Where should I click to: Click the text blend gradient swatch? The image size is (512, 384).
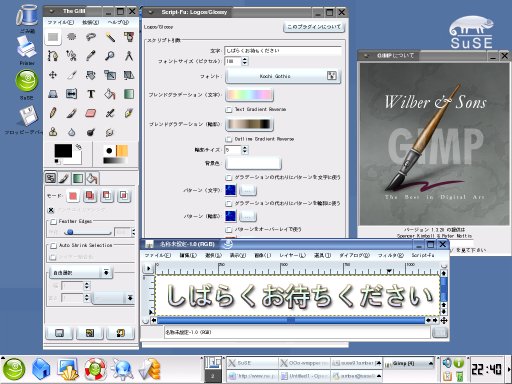coord(249,95)
